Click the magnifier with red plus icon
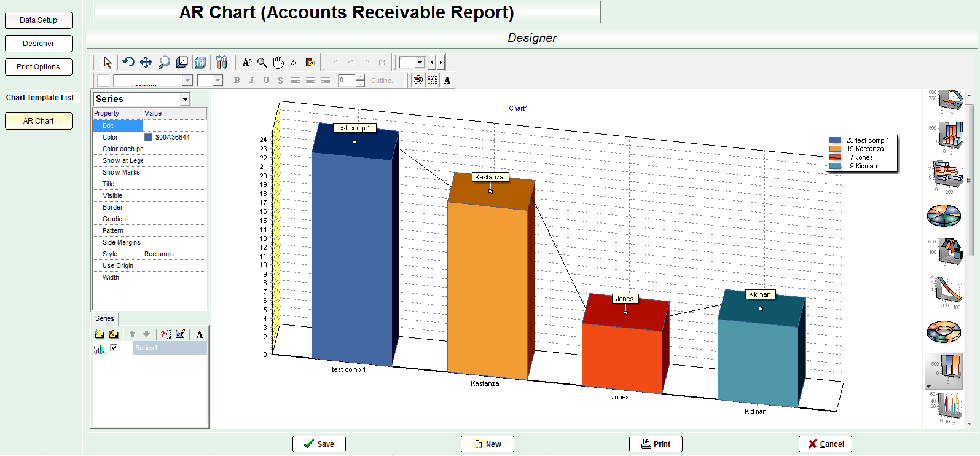Viewport: 980px width, 456px height. (x=262, y=62)
